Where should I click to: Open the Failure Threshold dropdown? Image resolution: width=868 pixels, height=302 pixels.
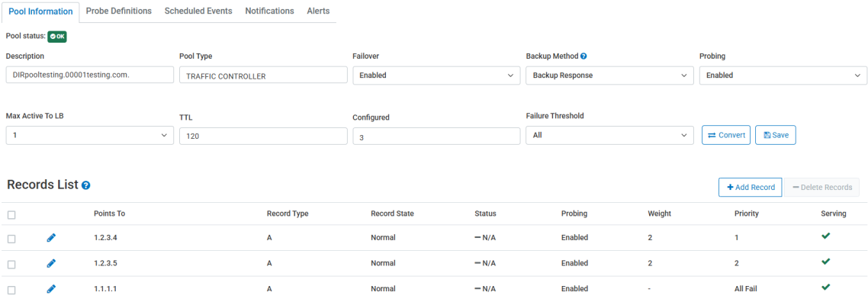point(609,135)
